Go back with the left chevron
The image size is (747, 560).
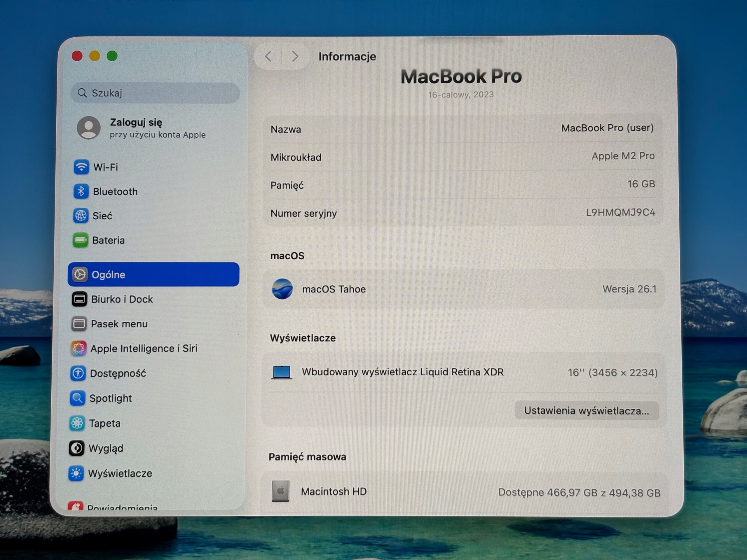click(x=268, y=56)
